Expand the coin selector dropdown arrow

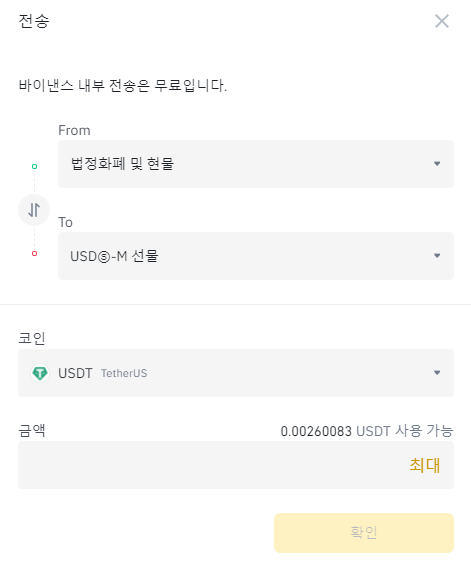[437, 373]
